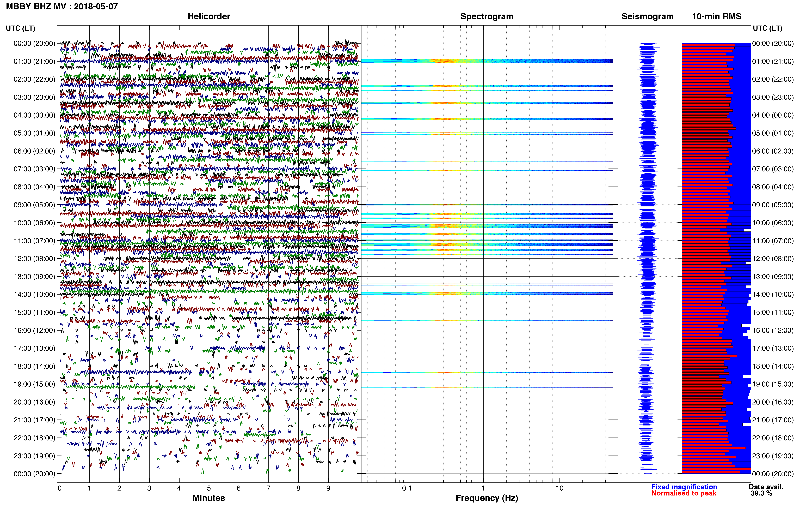The height and width of the screenshot is (508, 812).
Task: Click the left '15:00 (11:00)' time label
Action: click(x=34, y=312)
